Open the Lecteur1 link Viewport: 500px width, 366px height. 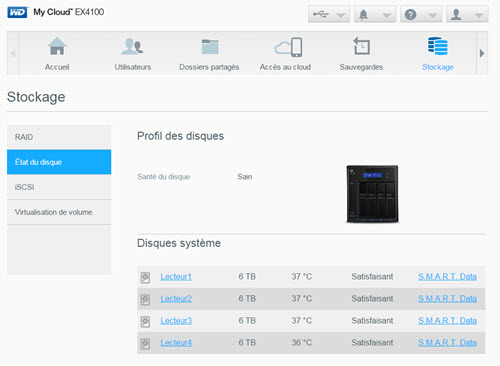point(176,277)
